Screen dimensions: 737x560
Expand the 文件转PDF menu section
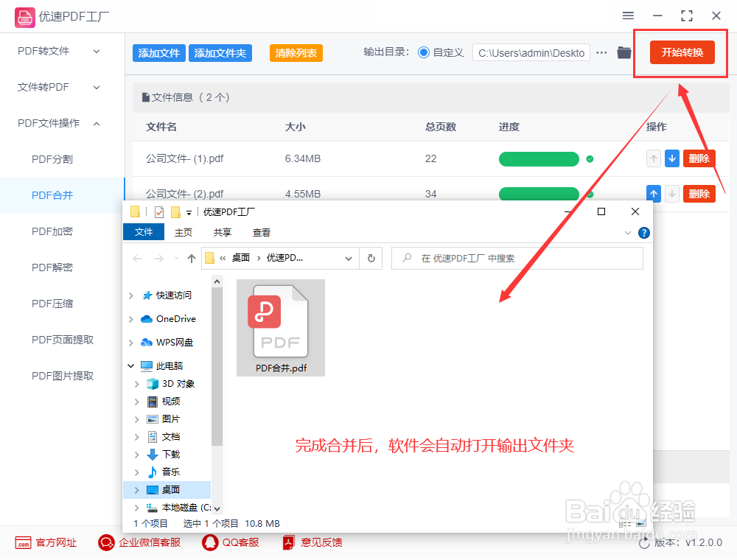click(x=97, y=88)
